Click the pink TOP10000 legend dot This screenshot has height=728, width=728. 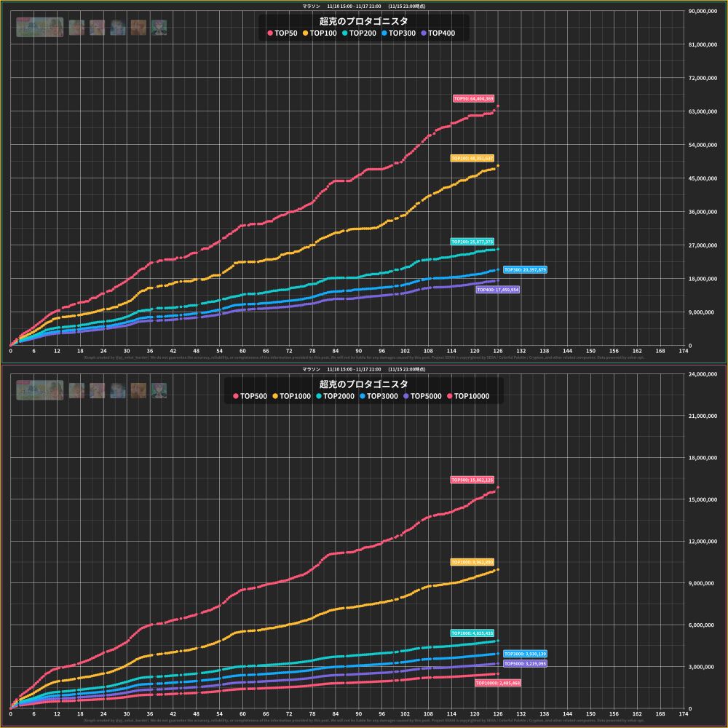(x=449, y=396)
